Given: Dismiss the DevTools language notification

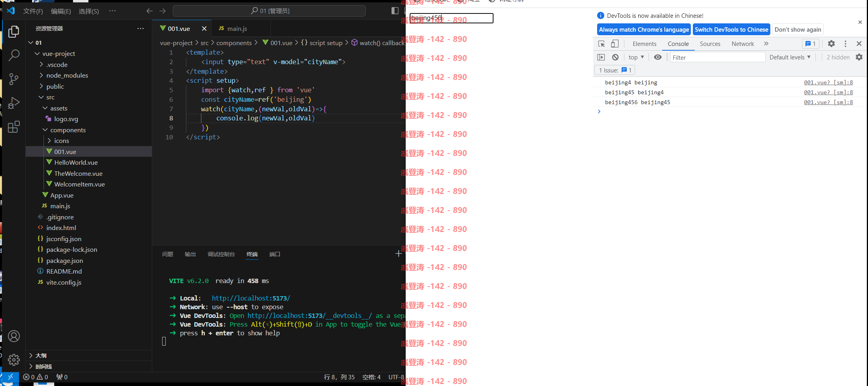Looking at the screenshot, I should (860, 22).
